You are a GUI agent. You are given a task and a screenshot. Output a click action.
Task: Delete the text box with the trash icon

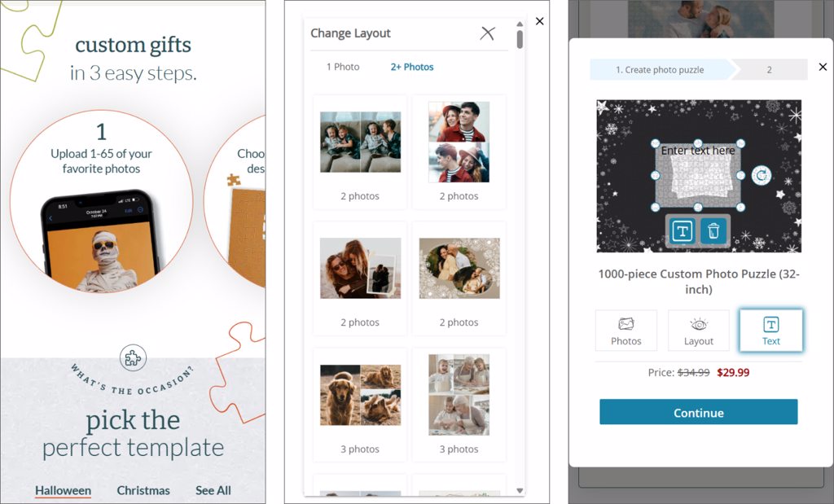pyautogui.click(x=713, y=230)
